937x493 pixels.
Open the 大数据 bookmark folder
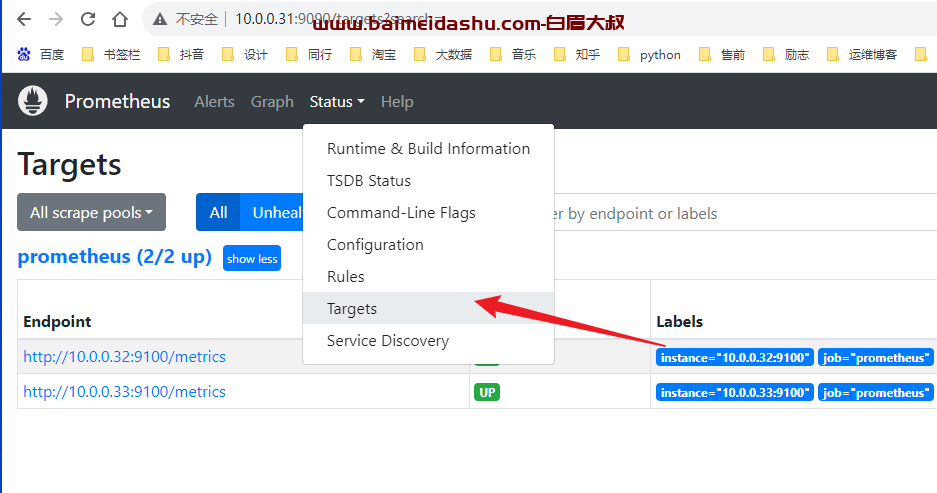tap(443, 54)
